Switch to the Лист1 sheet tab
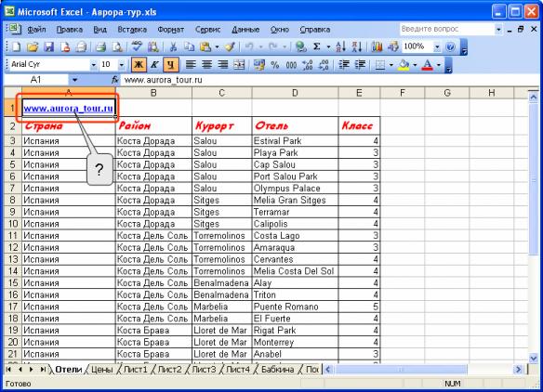This screenshot has height=392, width=543. click(136, 370)
